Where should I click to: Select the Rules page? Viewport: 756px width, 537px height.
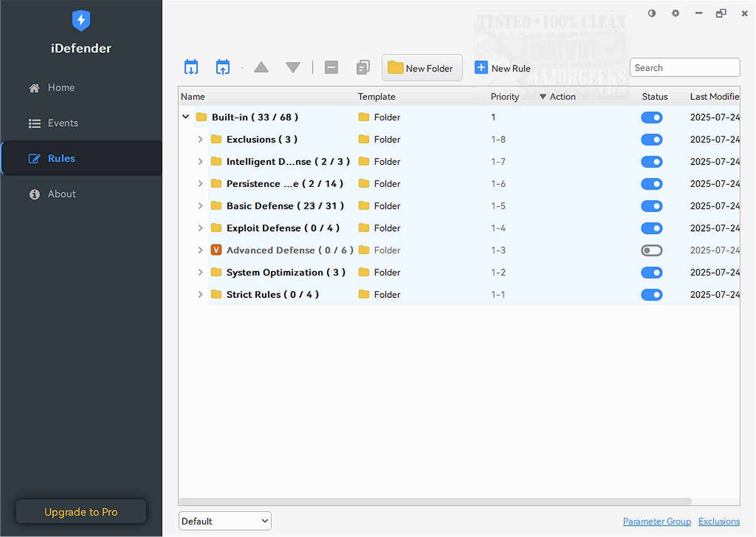tap(82, 159)
